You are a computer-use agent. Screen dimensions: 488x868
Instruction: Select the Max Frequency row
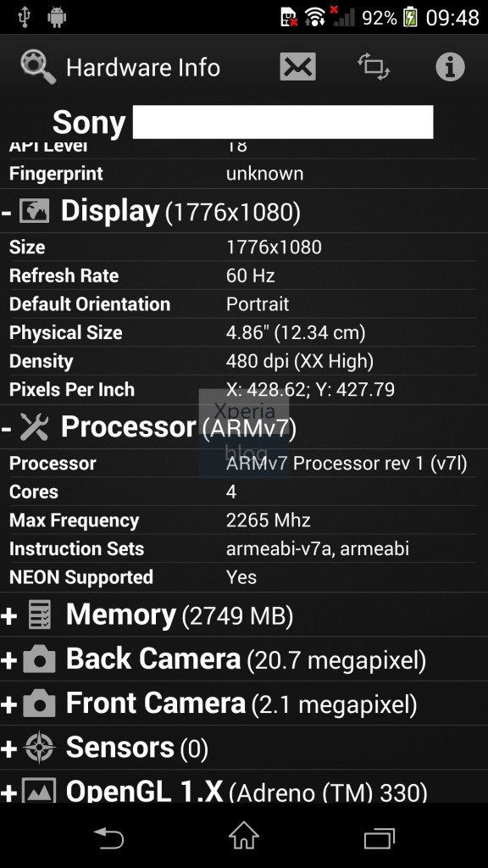(x=242, y=520)
